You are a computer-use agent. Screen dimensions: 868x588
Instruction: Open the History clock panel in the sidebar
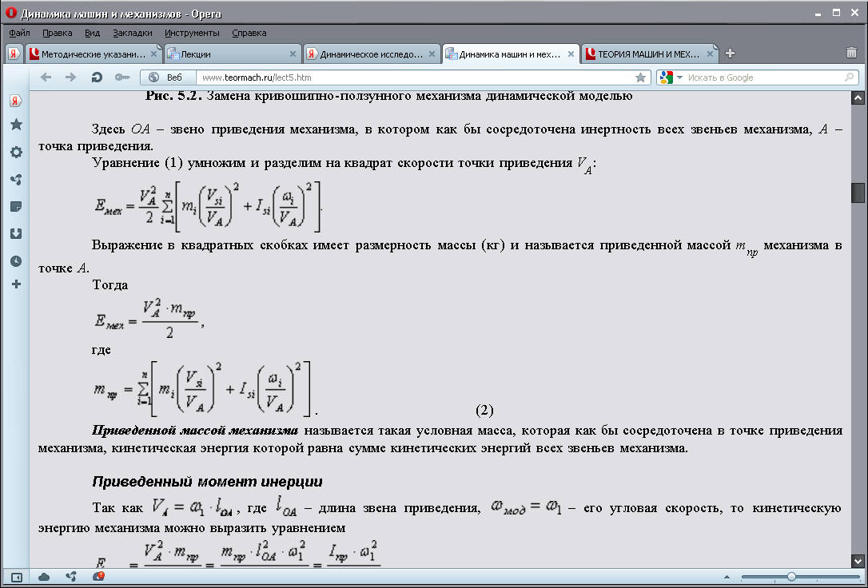[16, 261]
